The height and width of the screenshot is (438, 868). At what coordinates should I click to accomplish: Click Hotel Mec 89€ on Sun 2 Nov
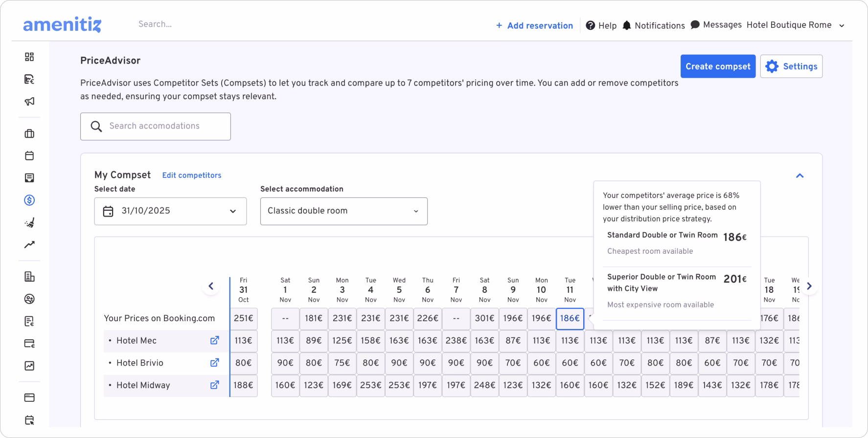(314, 341)
